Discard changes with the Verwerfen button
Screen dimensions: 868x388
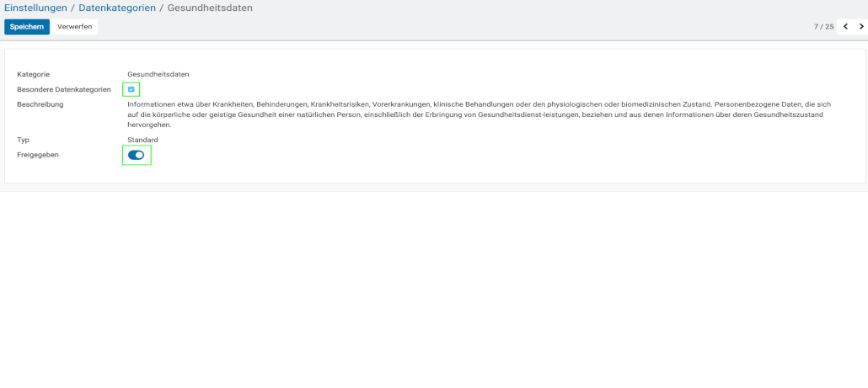tap(74, 27)
